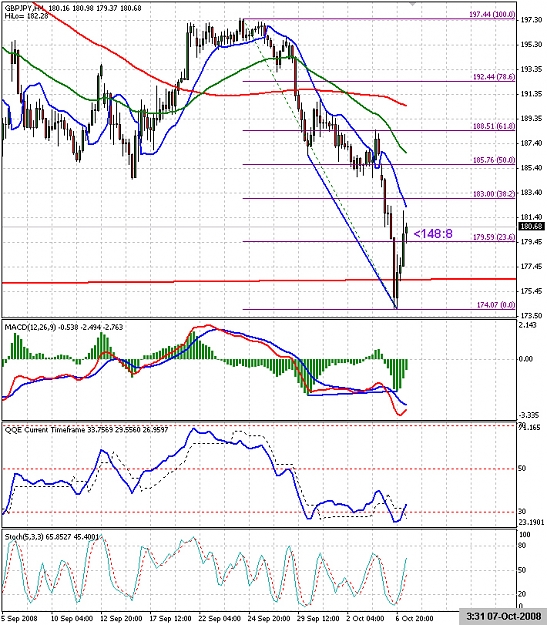547x625 pixels.
Task: Click the purple <148:8 annotation
Action: tap(433, 234)
